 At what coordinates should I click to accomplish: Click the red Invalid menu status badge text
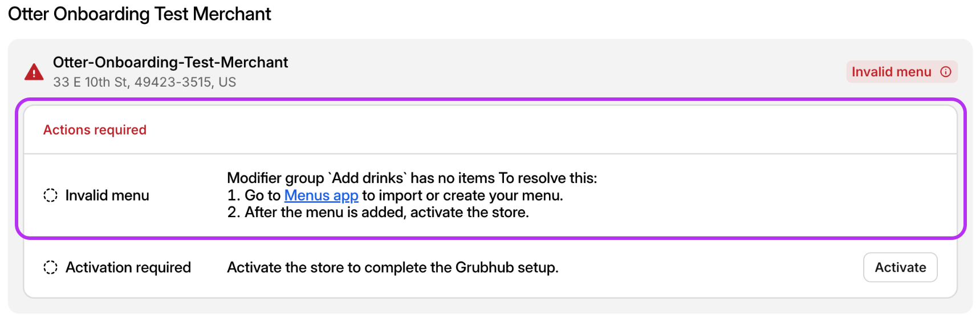pyautogui.click(x=891, y=72)
